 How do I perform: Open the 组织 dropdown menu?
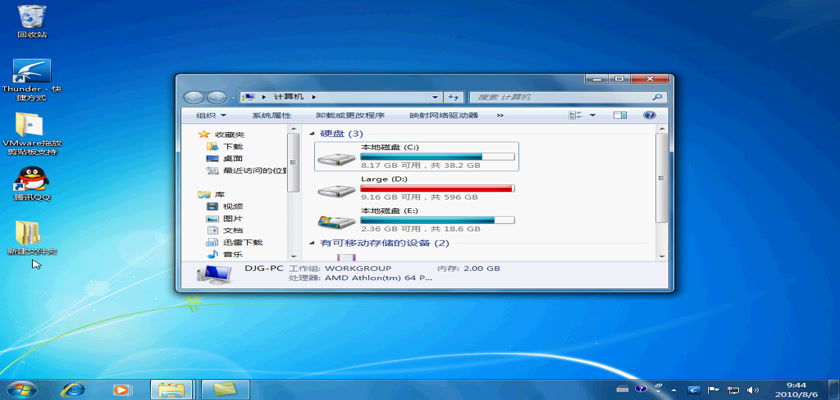point(213,115)
